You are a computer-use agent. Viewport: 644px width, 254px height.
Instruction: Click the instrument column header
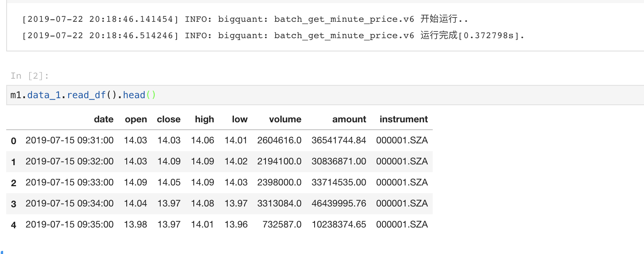[x=403, y=119]
